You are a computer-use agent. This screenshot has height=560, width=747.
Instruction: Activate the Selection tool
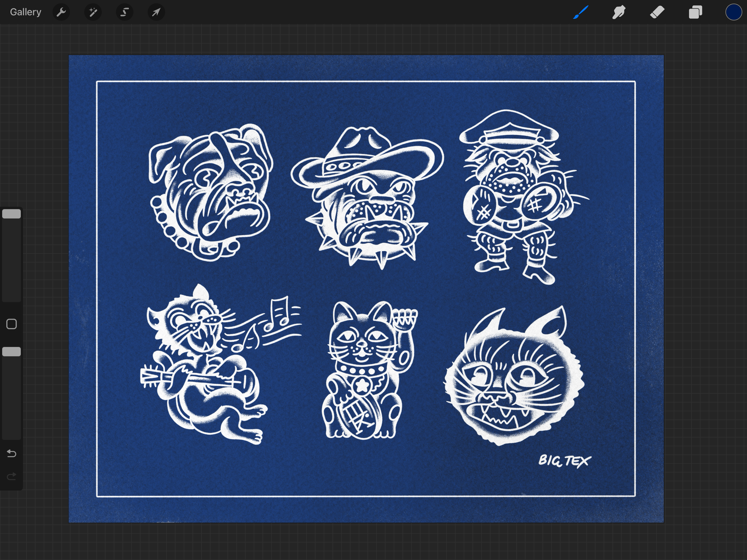pyautogui.click(x=125, y=13)
